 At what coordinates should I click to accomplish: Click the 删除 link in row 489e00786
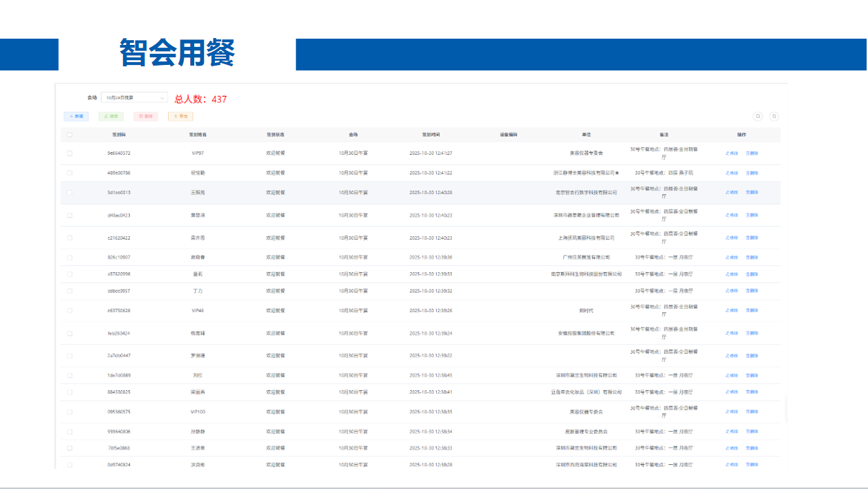[x=752, y=173]
